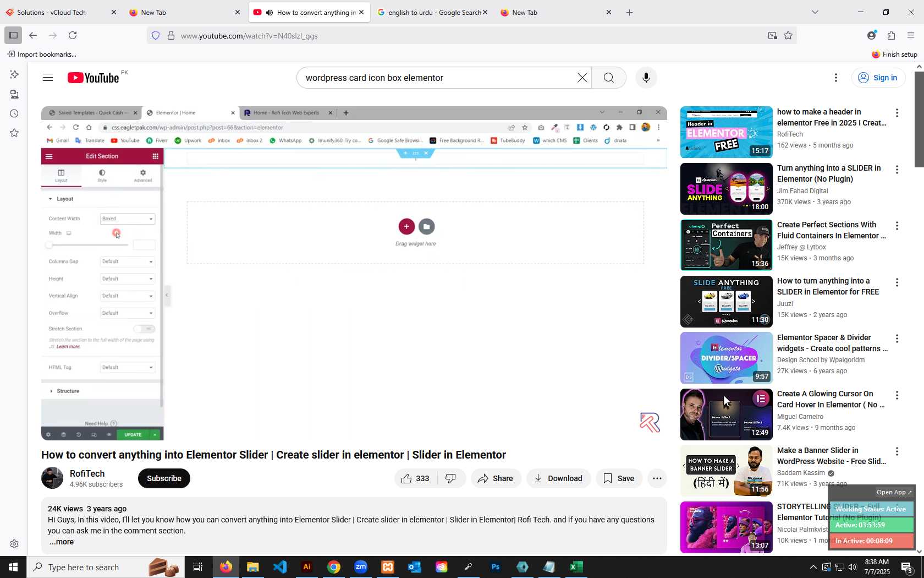The height and width of the screenshot is (578, 924).
Task: Open Firefox application menu
Action: [911, 35]
